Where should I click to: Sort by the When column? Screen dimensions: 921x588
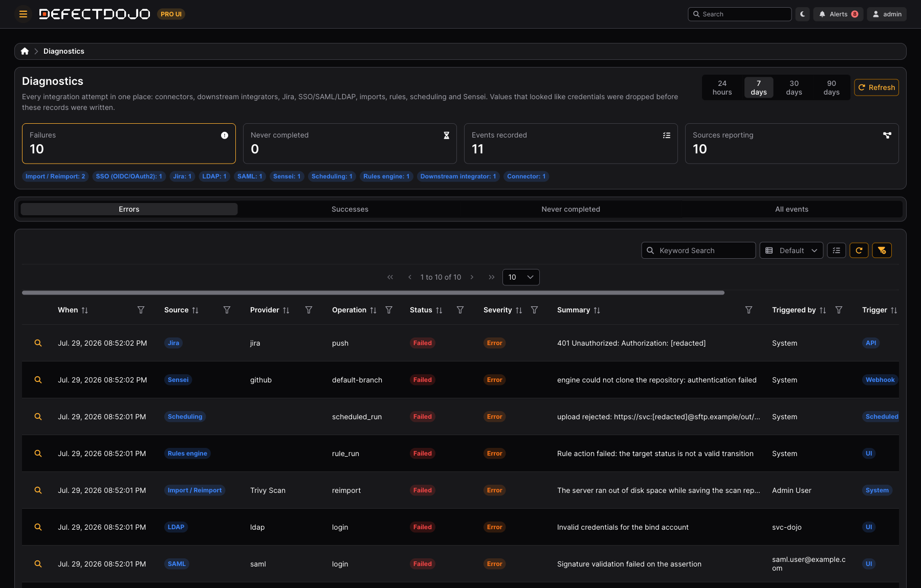pos(85,310)
